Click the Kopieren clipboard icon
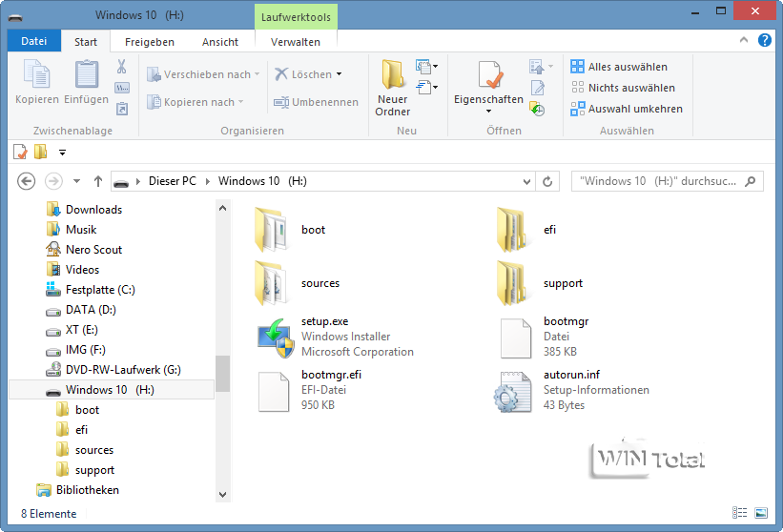The image size is (783, 532). coord(37,75)
